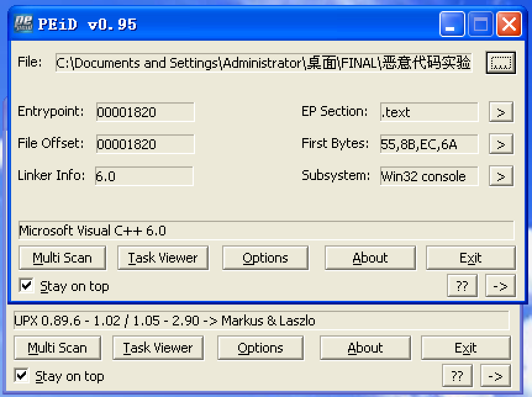Click the File Offset value field
The height and width of the screenshot is (397, 532).
point(145,144)
